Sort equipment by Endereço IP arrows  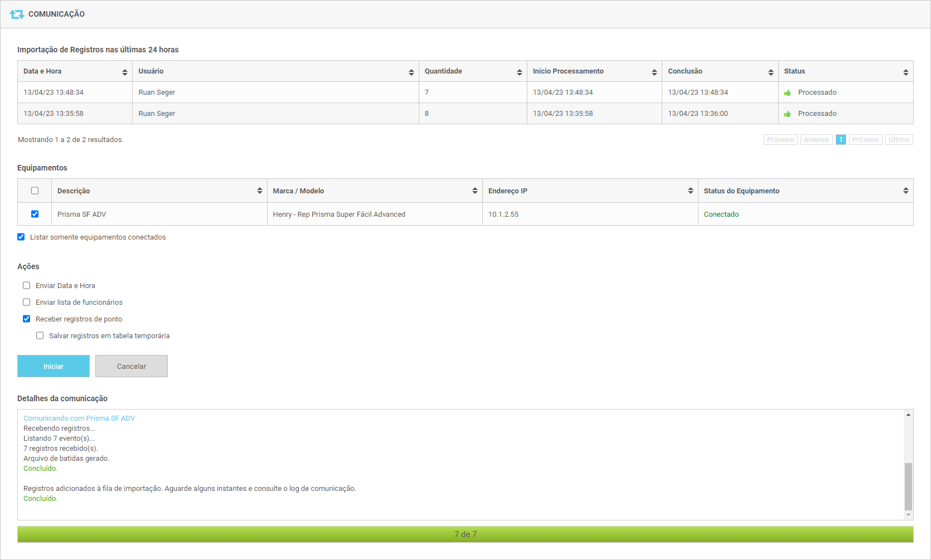690,191
